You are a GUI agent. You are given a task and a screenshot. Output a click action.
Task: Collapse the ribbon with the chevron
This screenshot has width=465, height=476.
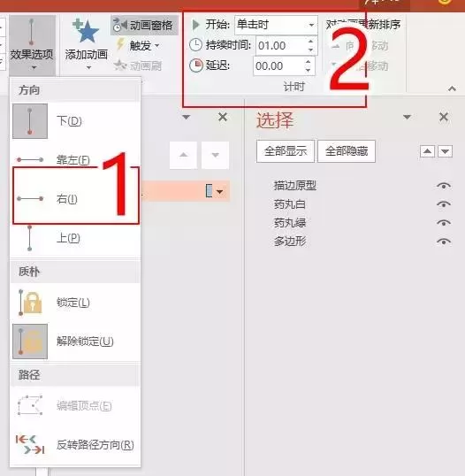(x=452, y=88)
